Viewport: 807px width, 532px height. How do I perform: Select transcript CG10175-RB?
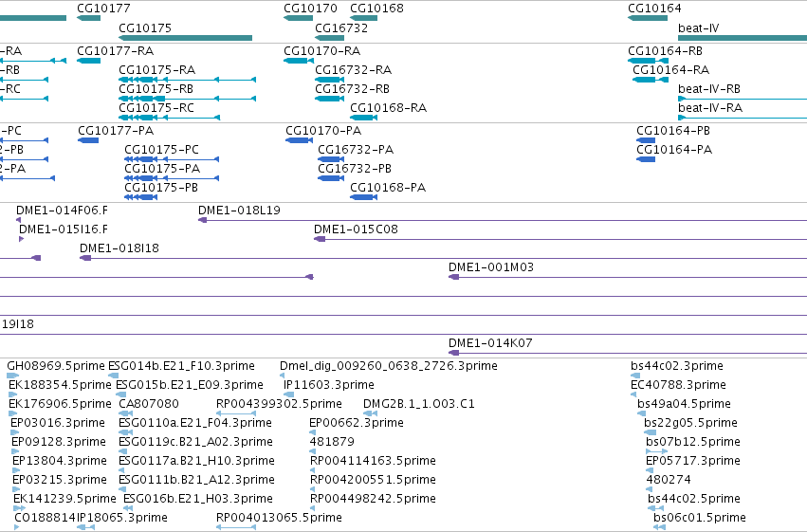pos(188,99)
